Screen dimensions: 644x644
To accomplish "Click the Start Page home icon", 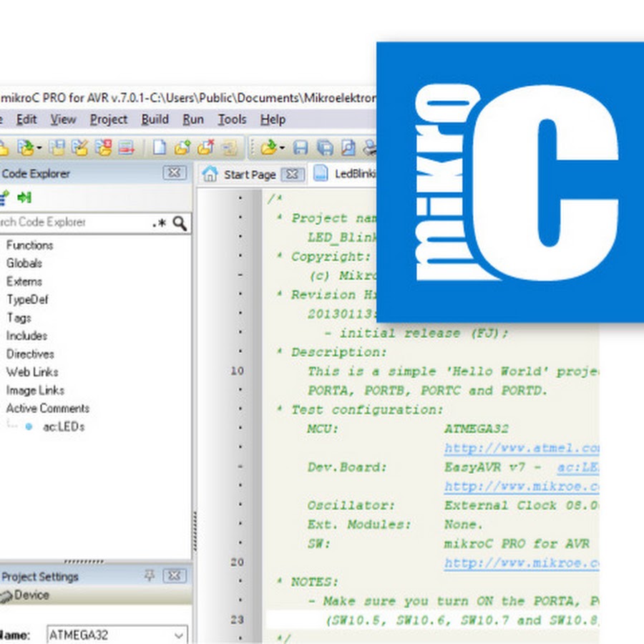I will point(210,174).
